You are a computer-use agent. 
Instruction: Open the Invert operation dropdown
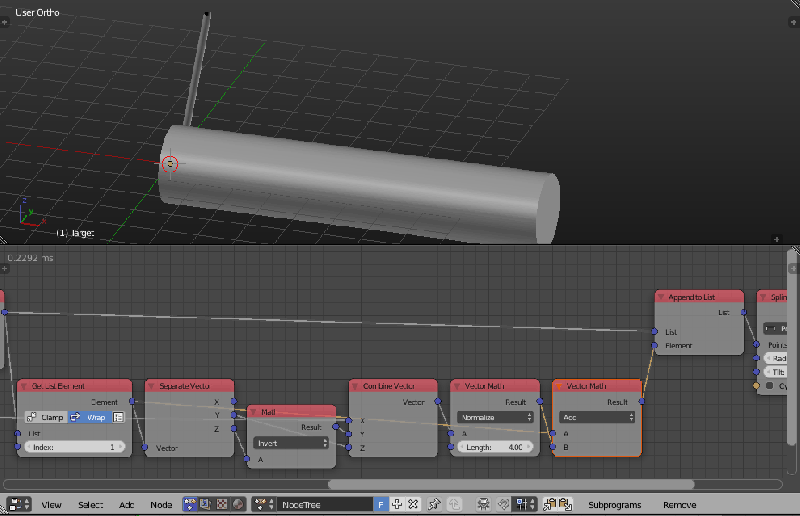(291, 443)
